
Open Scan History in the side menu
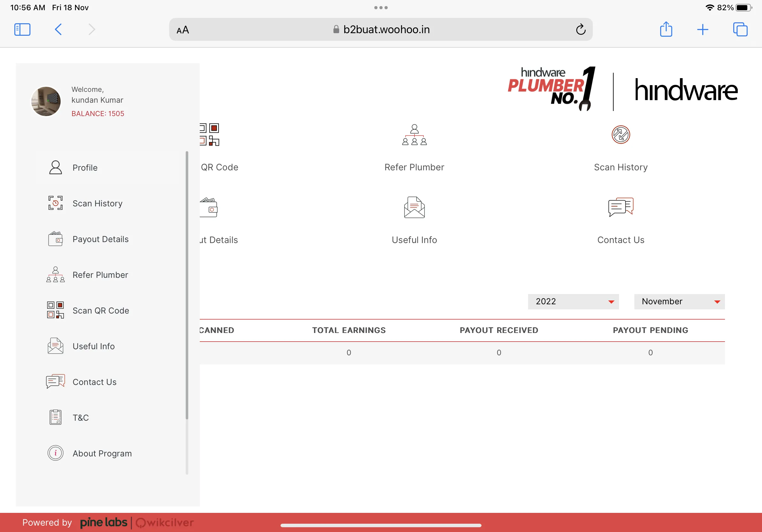(107, 203)
